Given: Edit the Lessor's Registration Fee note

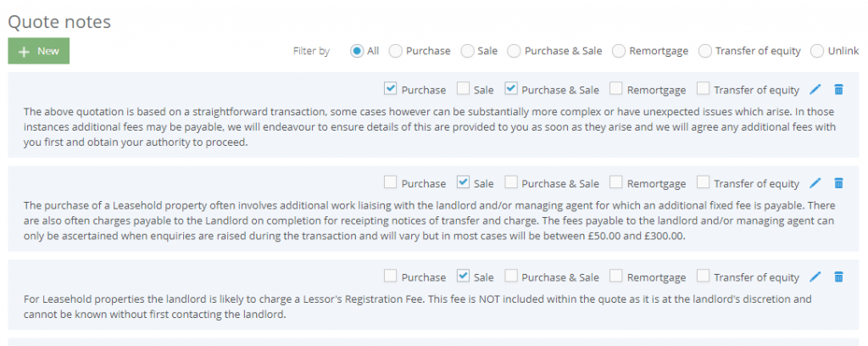Looking at the screenshot, I should point(815,276).
